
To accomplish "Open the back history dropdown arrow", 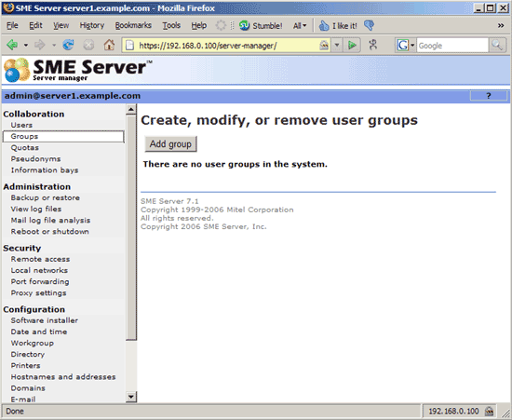I will click(x=25, y=45).
